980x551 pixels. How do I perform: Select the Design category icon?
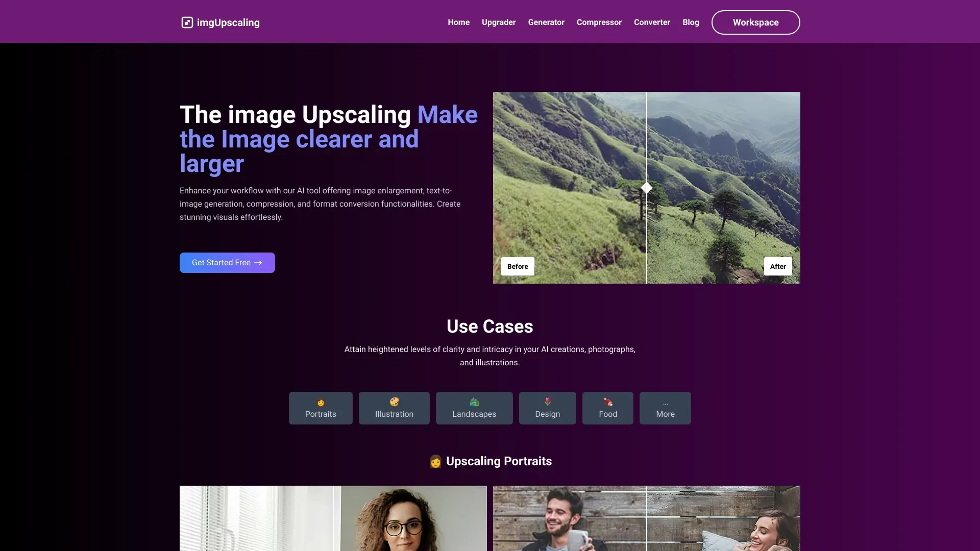(x=547, y=403)
